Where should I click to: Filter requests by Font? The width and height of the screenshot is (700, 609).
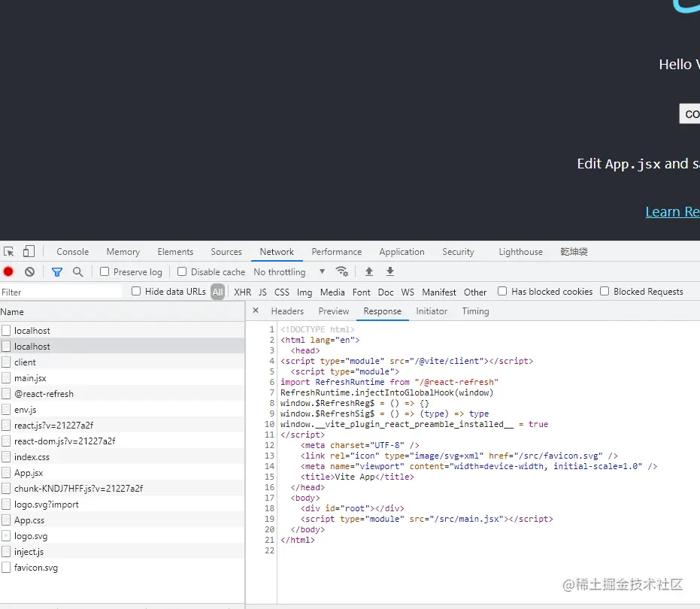361,292
